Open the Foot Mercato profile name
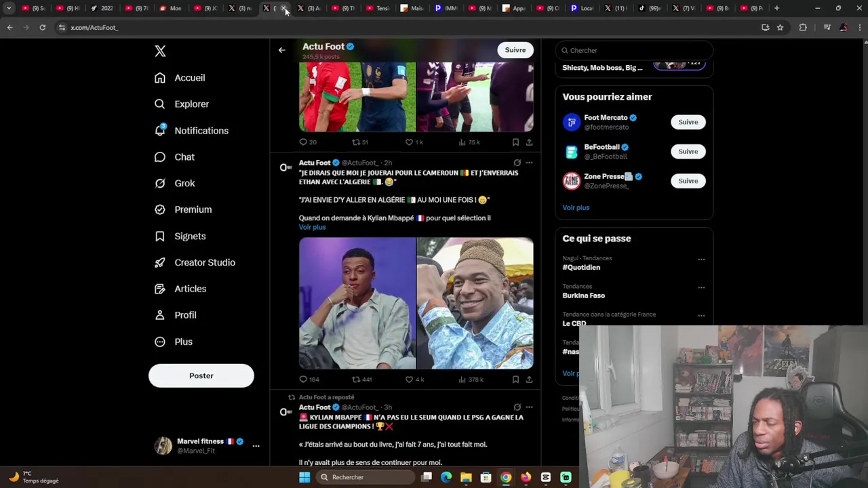Viewport: 868px width, 488px height. 606,117
